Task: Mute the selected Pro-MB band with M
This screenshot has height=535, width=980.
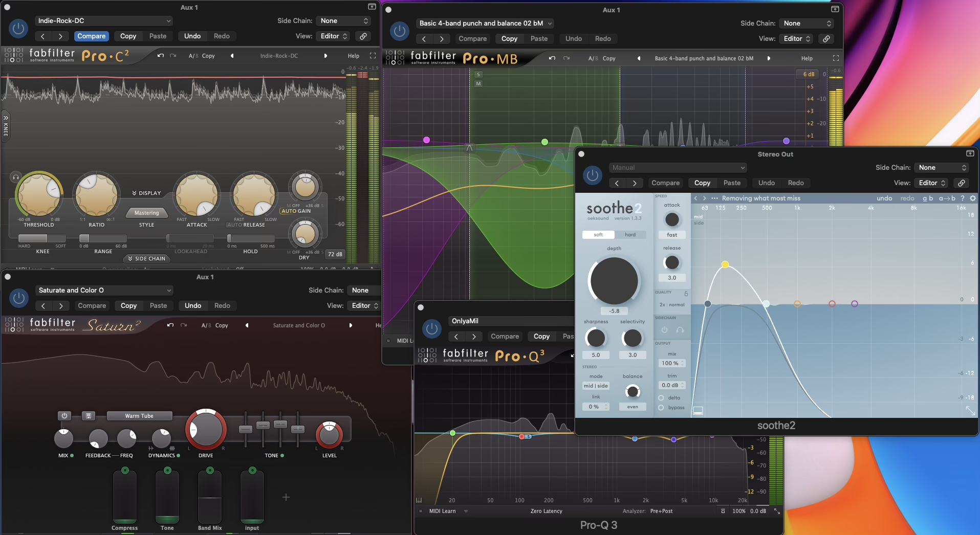Action: pos(478,83)
